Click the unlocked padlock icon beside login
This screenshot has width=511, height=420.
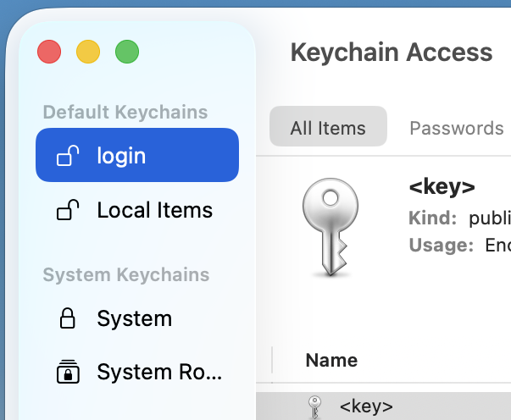click(68, 156)
